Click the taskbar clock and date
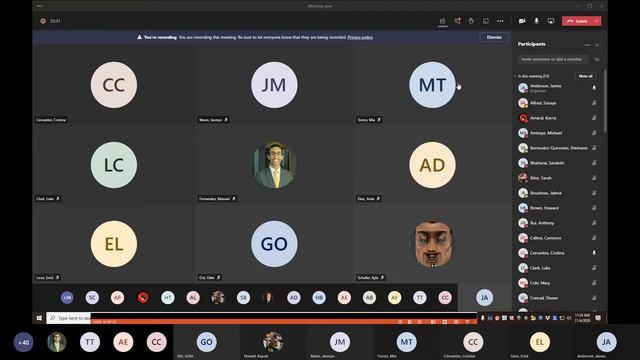 (582, 318)
